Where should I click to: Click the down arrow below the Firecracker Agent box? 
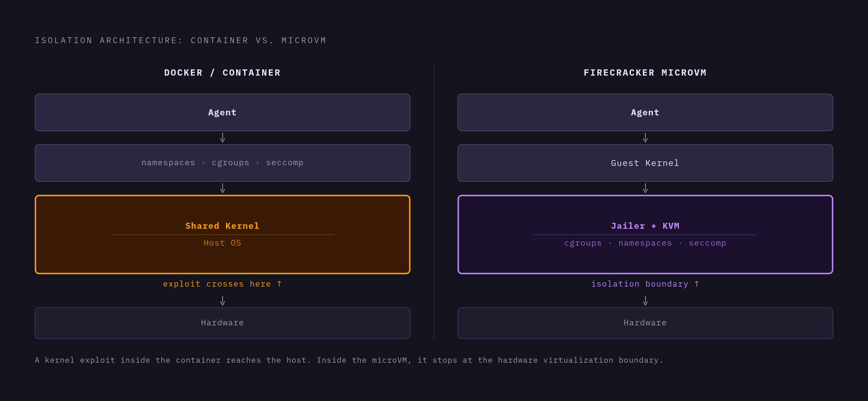click(x=645, y=138)
